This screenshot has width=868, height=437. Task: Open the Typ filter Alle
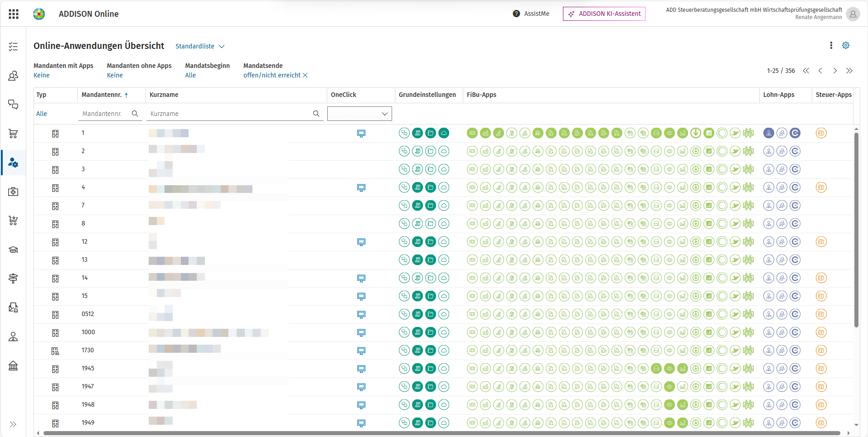click(x=42, y=114)
